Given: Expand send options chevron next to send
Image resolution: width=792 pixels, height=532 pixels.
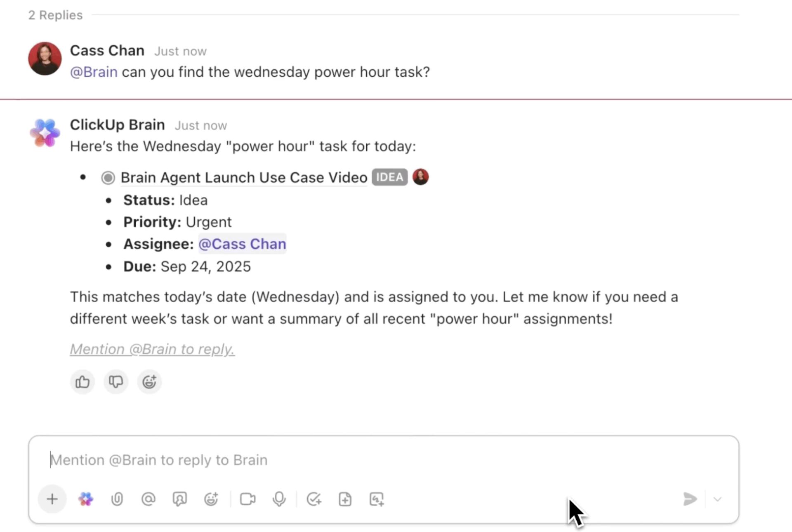Looking at the screenshot, I should [x=717, y=499].
